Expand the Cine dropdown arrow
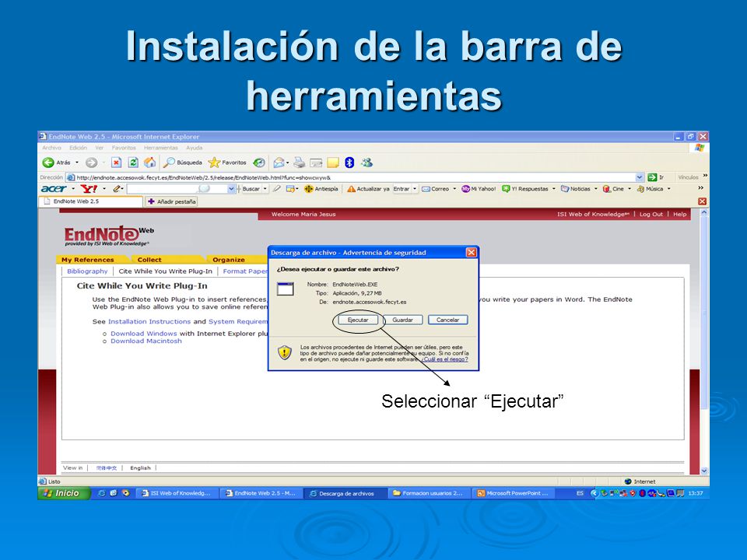Image resolution: width=747 pixels, height=560 pixels. click(x=630, y=189)
